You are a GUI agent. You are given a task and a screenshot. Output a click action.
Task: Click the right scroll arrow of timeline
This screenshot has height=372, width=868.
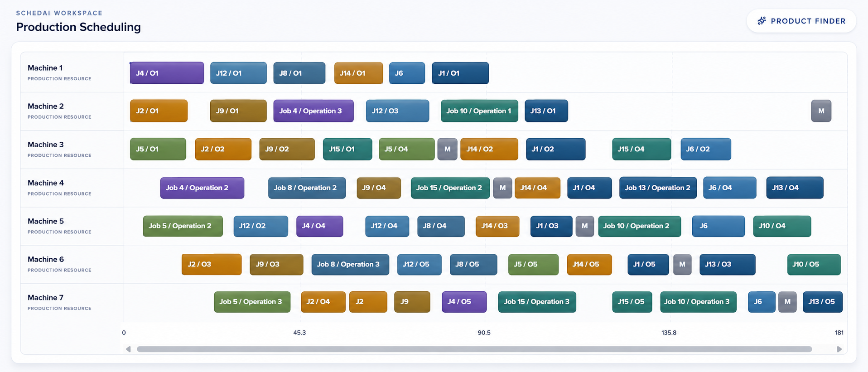click(x=839, y=349)
